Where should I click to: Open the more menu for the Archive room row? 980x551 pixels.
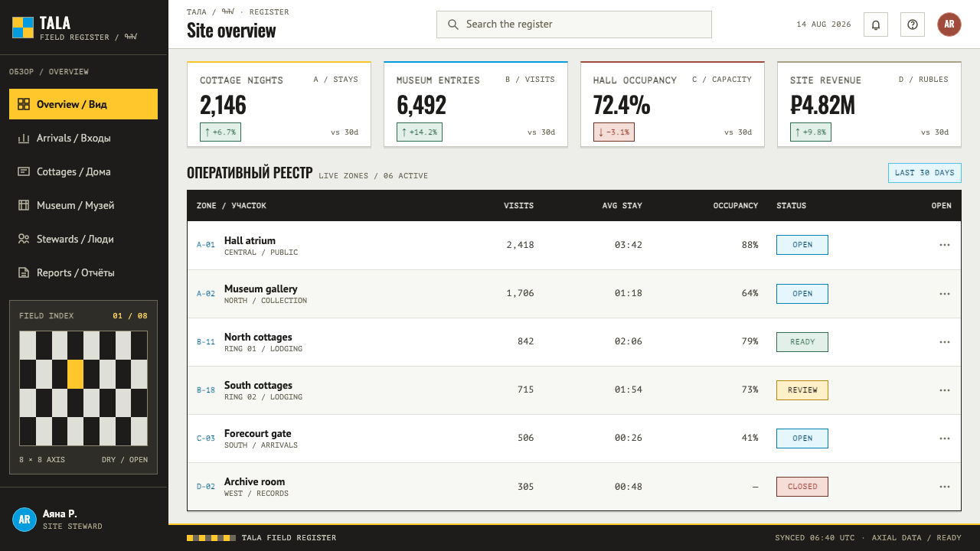pyautogui.click(x=945, y=486)
